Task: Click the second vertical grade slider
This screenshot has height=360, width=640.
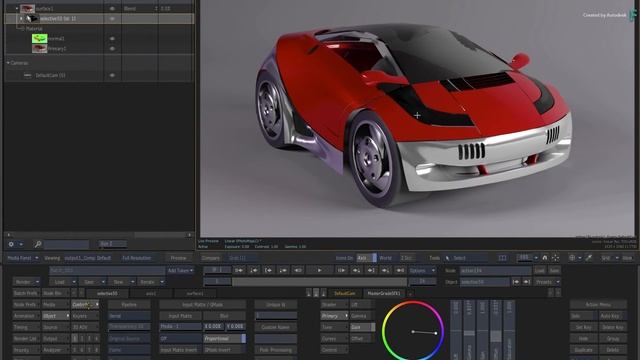Action: 469,331
